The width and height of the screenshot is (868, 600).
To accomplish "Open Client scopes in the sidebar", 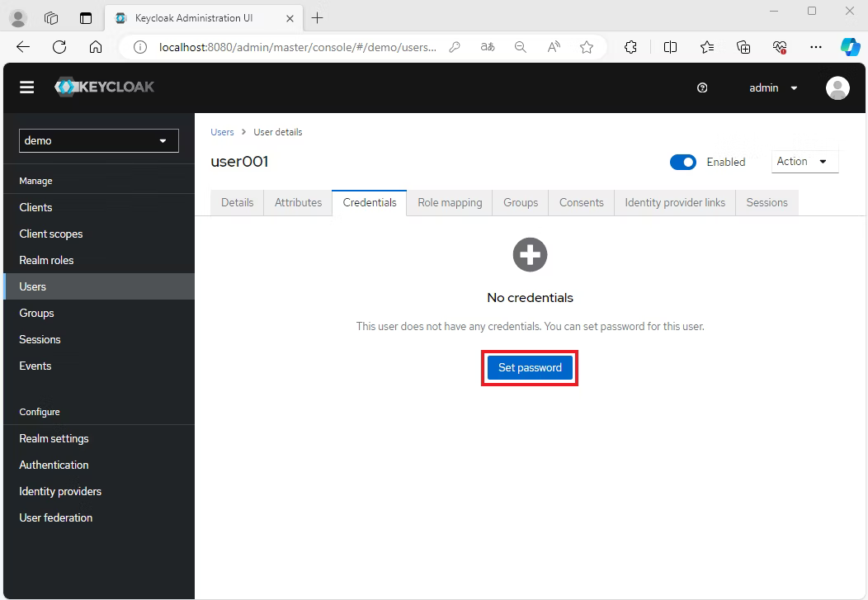I will (x=99, y=234).
